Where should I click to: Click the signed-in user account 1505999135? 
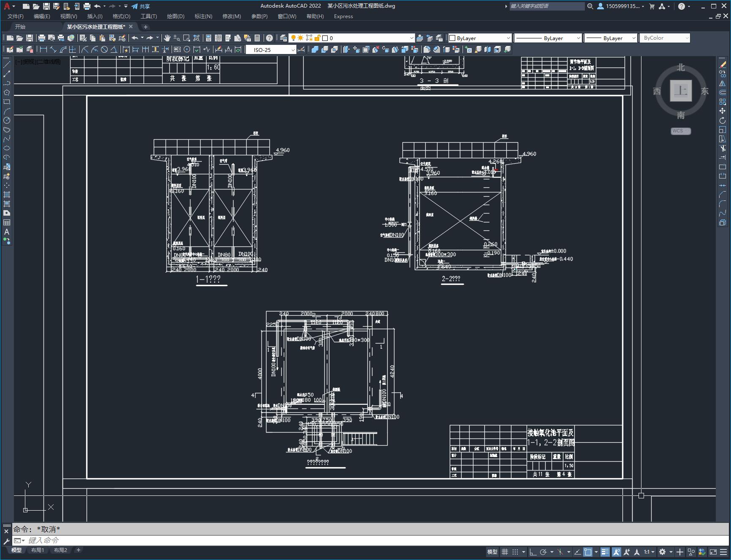pyautogui.click(x=620, y=6)
